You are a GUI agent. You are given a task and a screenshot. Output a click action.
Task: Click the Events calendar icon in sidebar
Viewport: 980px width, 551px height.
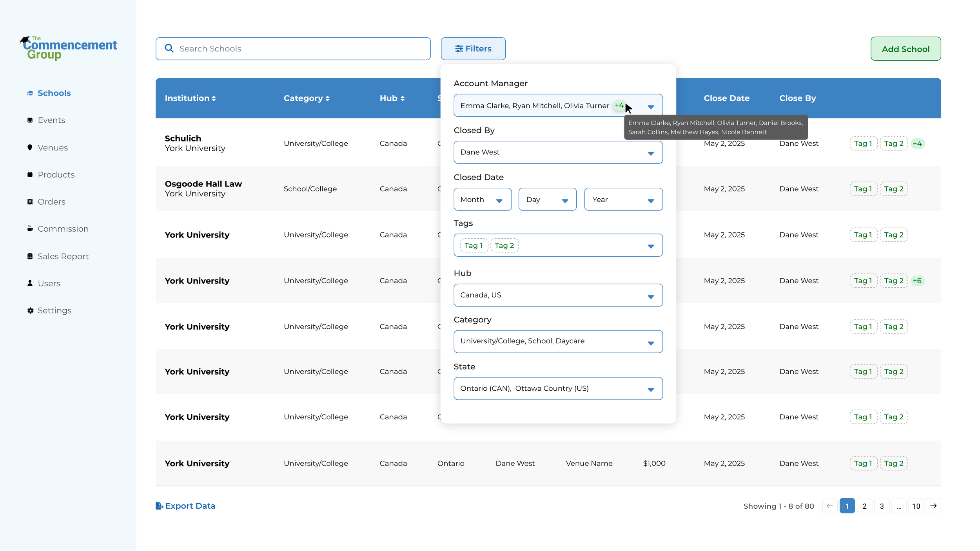pyautogui.click(x=30, y=120)
